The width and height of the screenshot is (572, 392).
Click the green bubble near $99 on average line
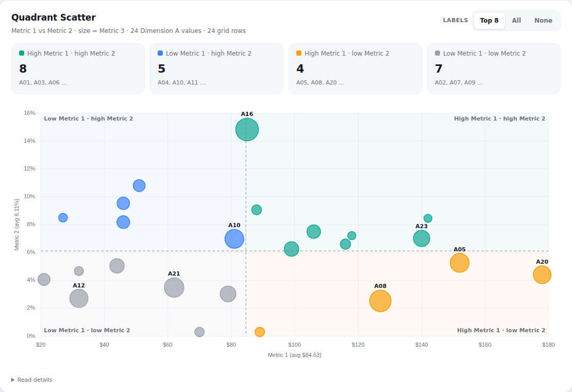tap(291, 249)
